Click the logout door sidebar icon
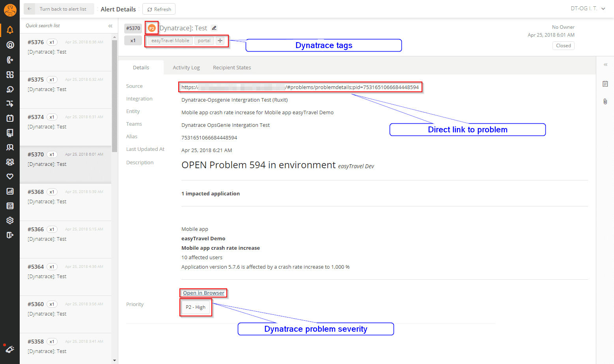 tap(10, 235)
